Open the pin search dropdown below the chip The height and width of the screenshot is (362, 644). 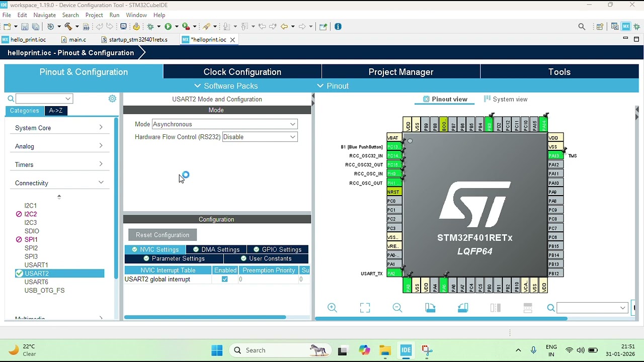623,308
